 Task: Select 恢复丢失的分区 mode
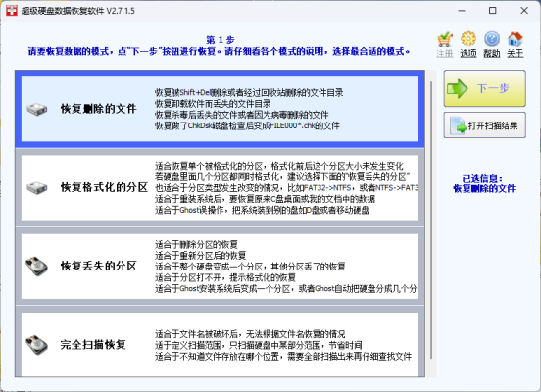[x=220, y=267]
